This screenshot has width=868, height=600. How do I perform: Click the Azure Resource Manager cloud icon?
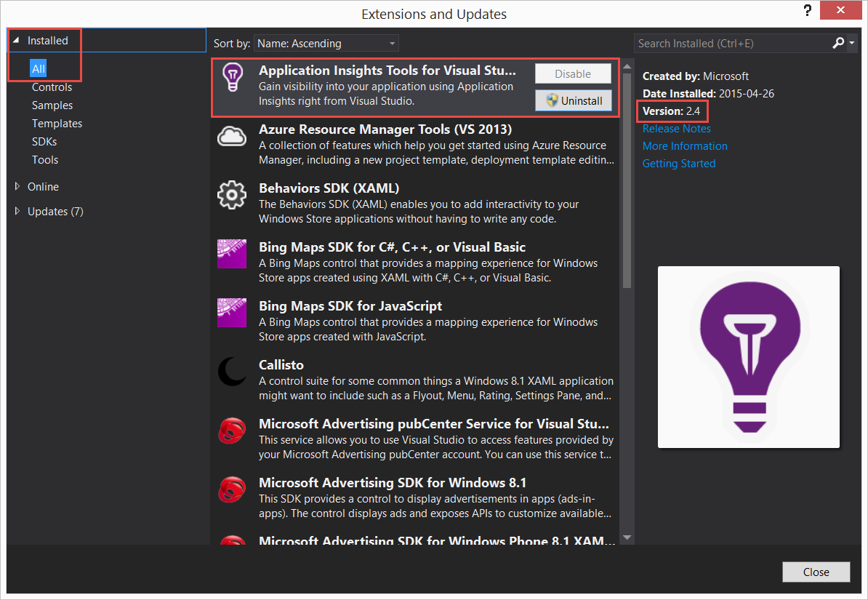coord(231,136)
